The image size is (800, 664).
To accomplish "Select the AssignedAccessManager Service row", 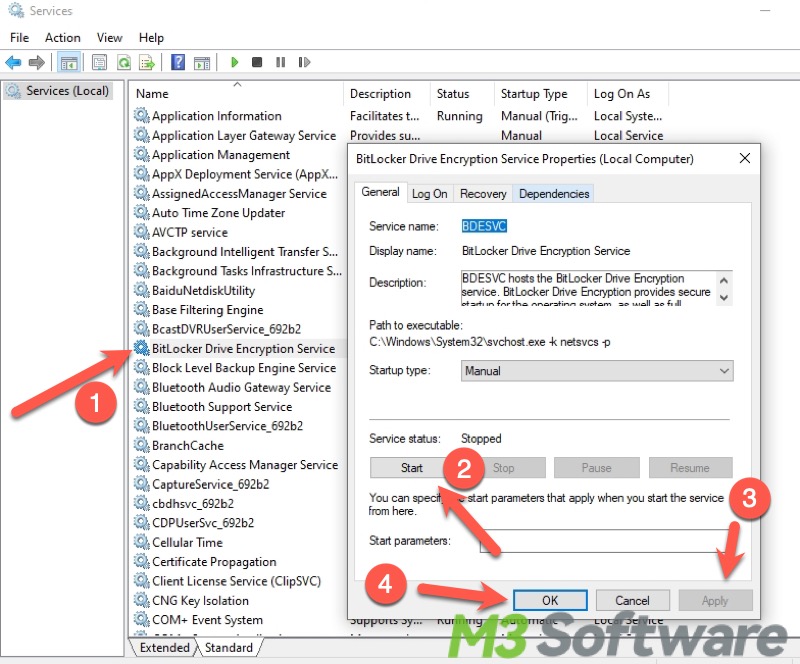I will (239, 194).
